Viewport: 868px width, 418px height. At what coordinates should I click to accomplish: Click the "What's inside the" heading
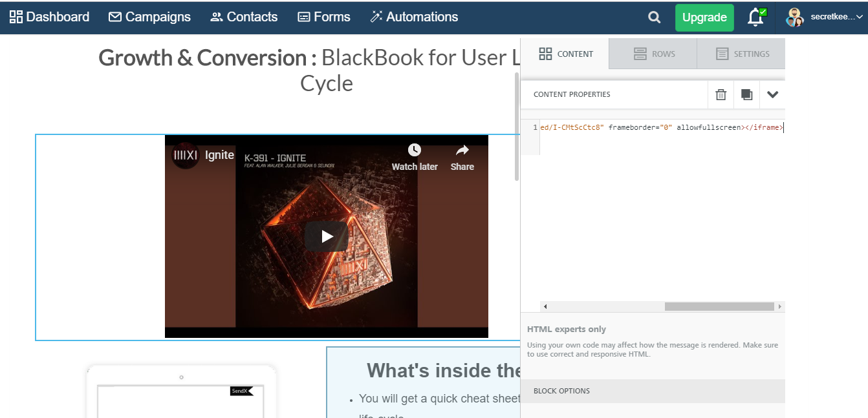[444, 371]
